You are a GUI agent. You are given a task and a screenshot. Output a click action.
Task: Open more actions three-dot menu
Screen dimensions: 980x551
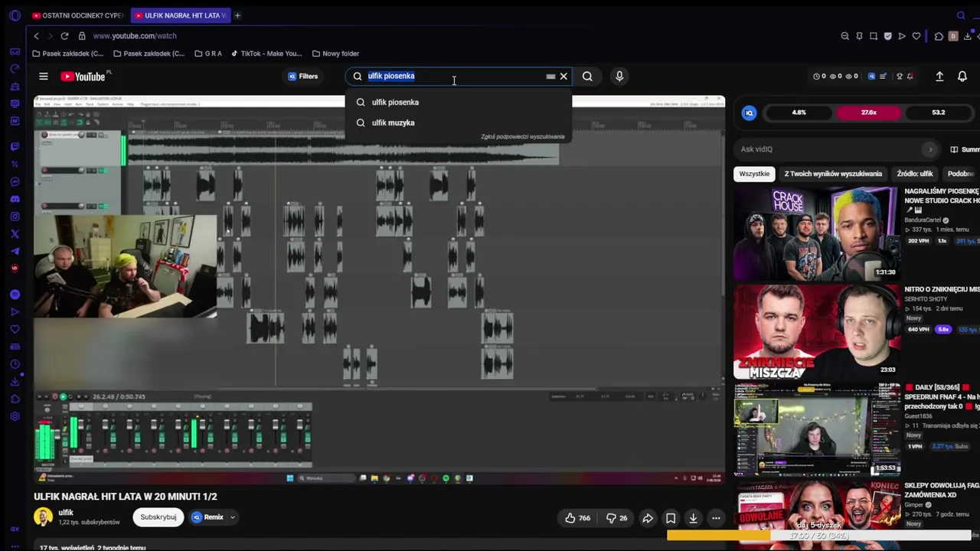tap(716, 518)
